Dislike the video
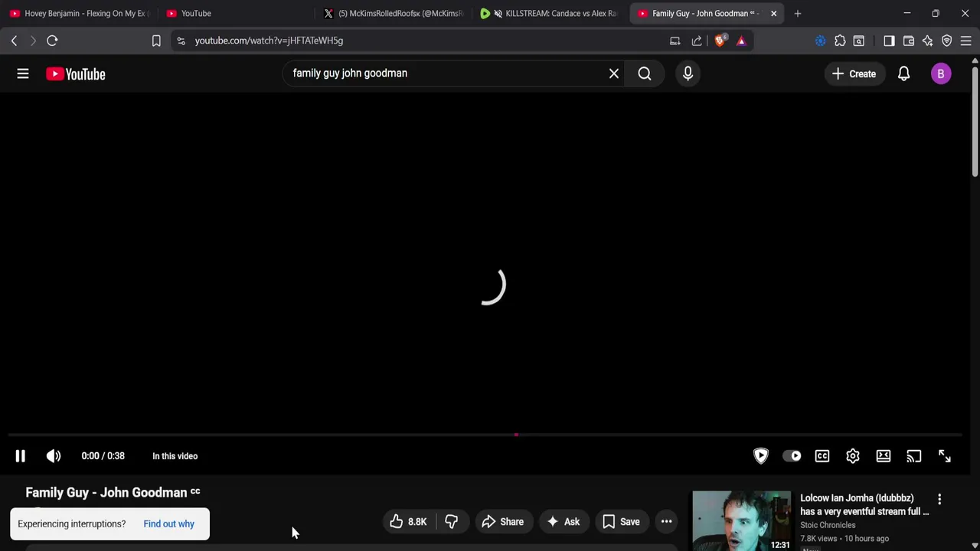This screenshot has width=980, height=551. coord(452,522)
